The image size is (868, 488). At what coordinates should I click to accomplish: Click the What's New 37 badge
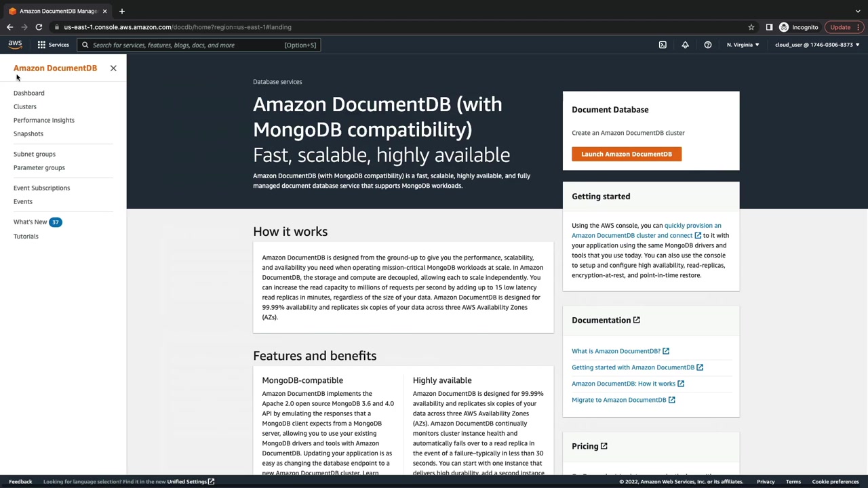click(x=56, y=222)
